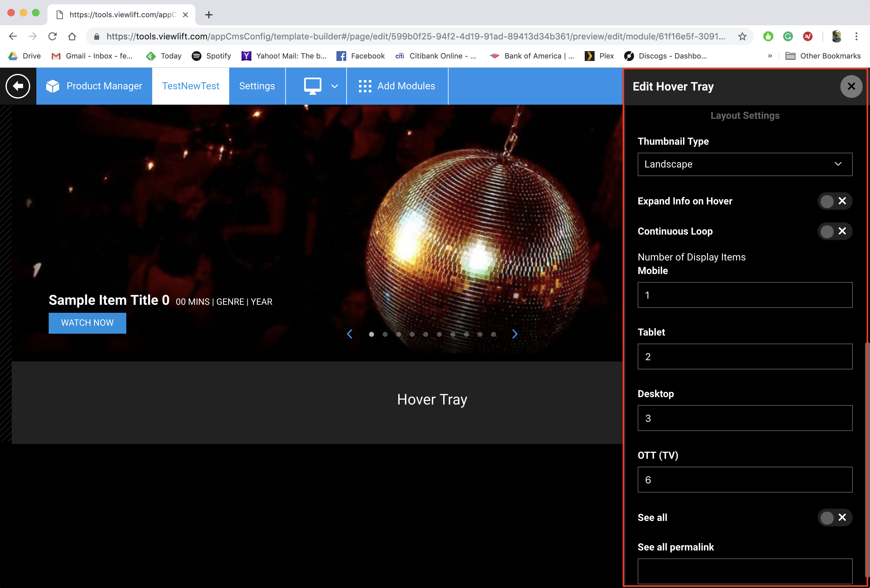Image resolution: width=870 pixels, height=588 pixels.
Task: Select the Settings tab
Action: tap(257, 85)
